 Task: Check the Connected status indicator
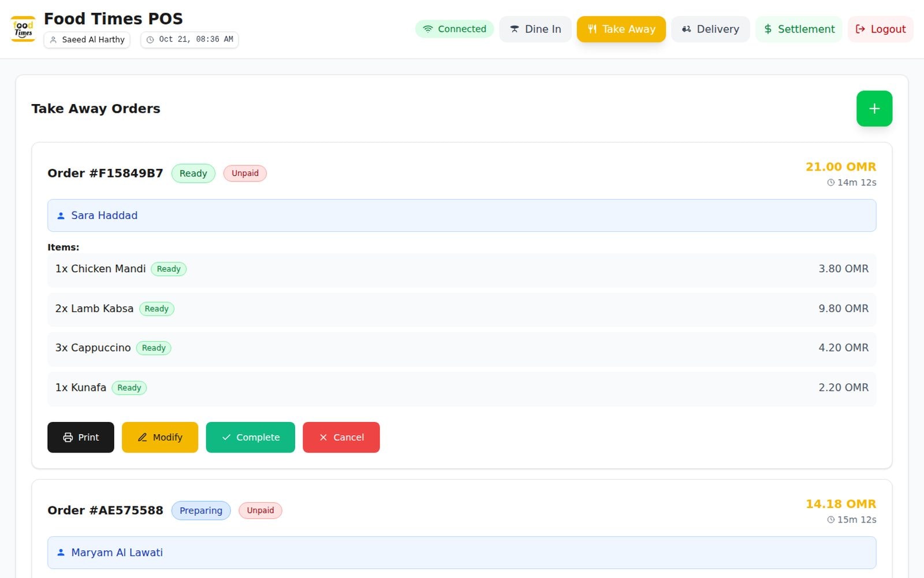(x=454, y=29)
